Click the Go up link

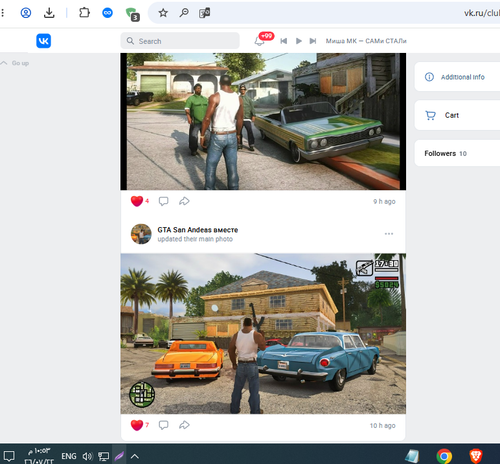point(15,63)
